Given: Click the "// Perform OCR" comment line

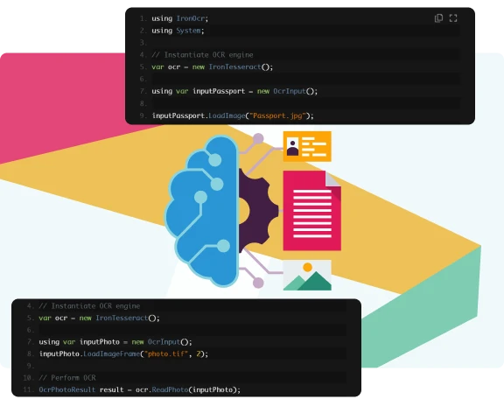Looking at the screenshot, I should [x=67, y=378].
